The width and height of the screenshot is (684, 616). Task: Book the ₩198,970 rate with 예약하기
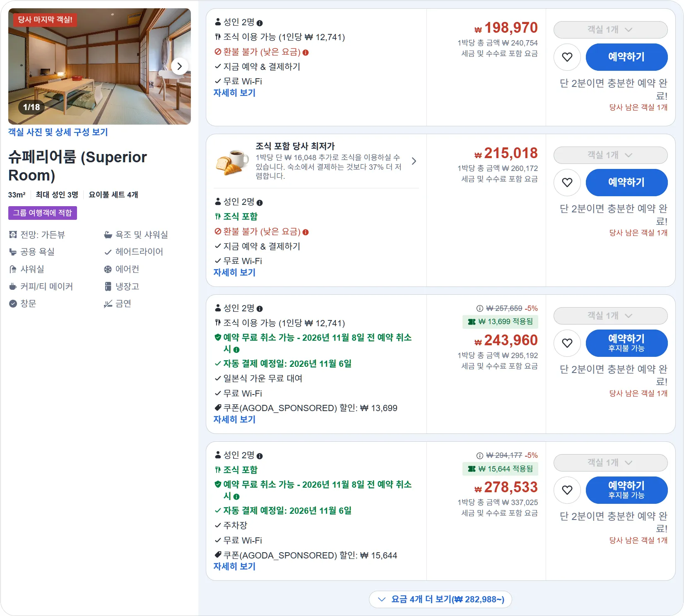click(626, 57)
